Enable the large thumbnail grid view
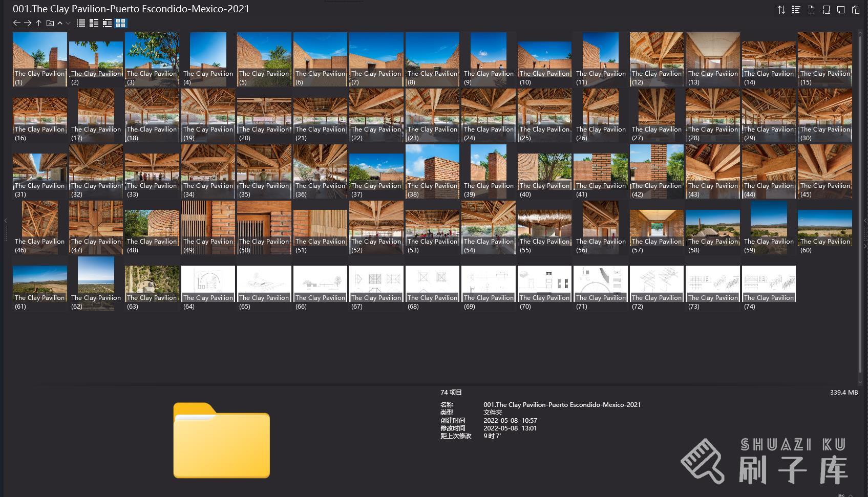 point(120,23)
